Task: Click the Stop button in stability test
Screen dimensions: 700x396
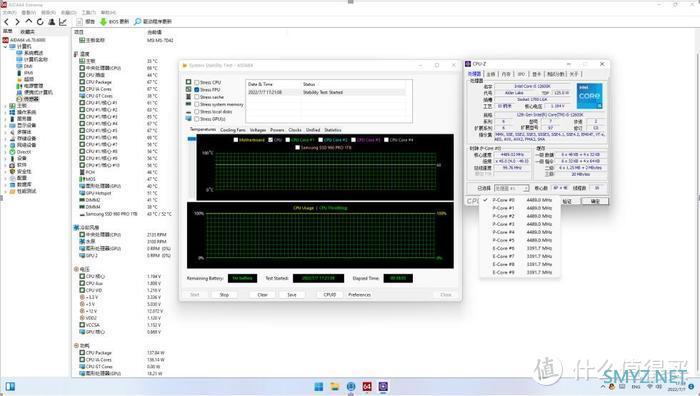Action: [x=224, y=295]
